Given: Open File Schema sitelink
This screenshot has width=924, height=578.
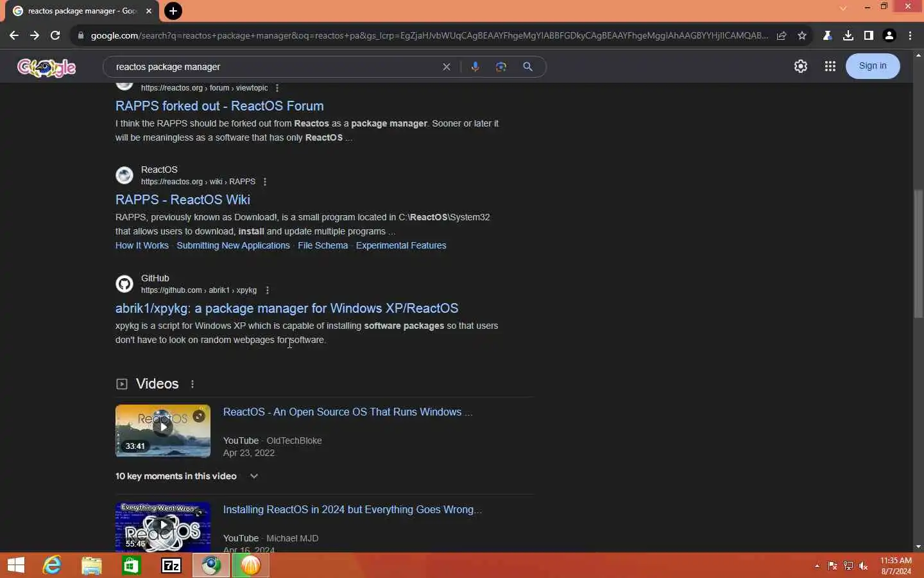Looking at the screenshot, I should (323, 245).
